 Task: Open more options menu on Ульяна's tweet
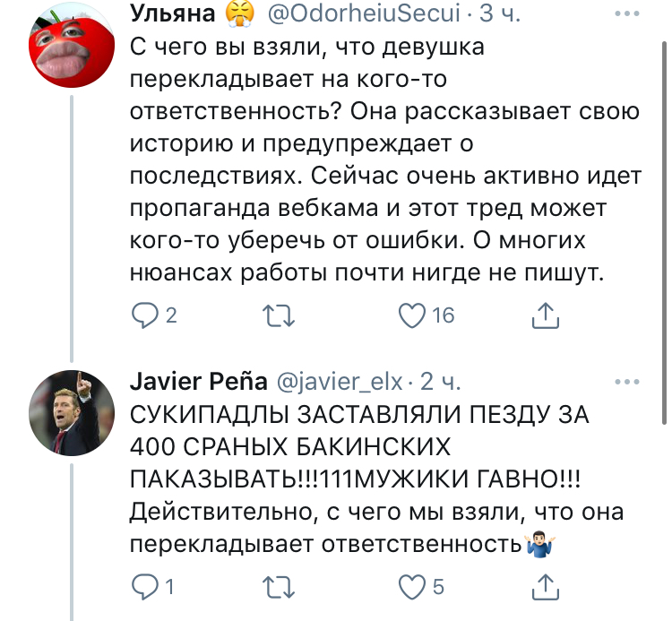pos(624,14)
